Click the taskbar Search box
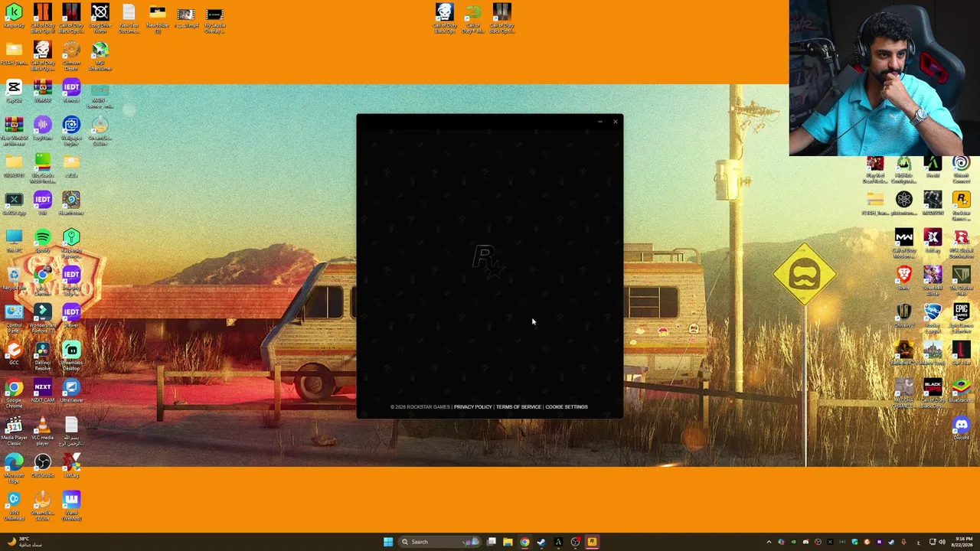This screenshot has height=551, width=980. tap(439, 542)
